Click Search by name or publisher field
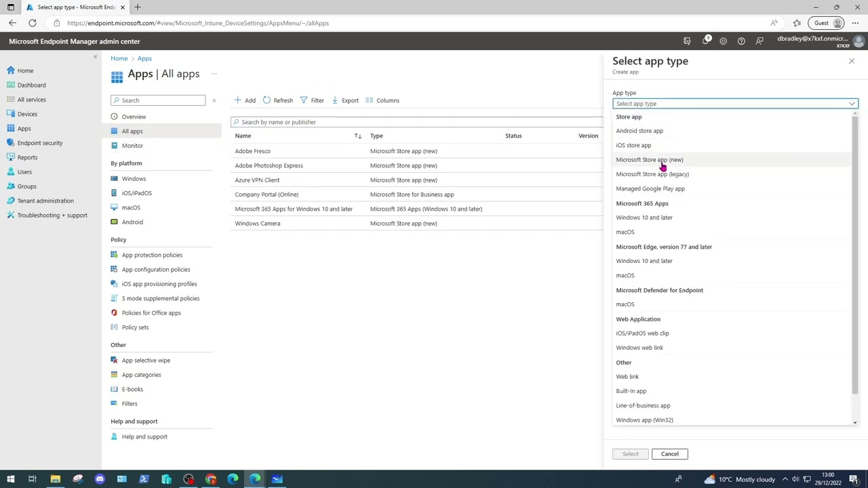Screen dimensions: 868x488 416,122
